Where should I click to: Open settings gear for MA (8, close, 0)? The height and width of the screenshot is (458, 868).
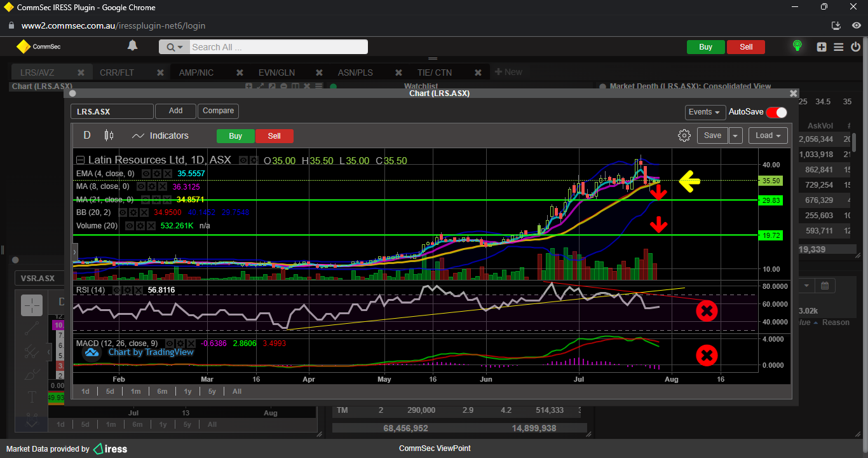pos(152,186)
